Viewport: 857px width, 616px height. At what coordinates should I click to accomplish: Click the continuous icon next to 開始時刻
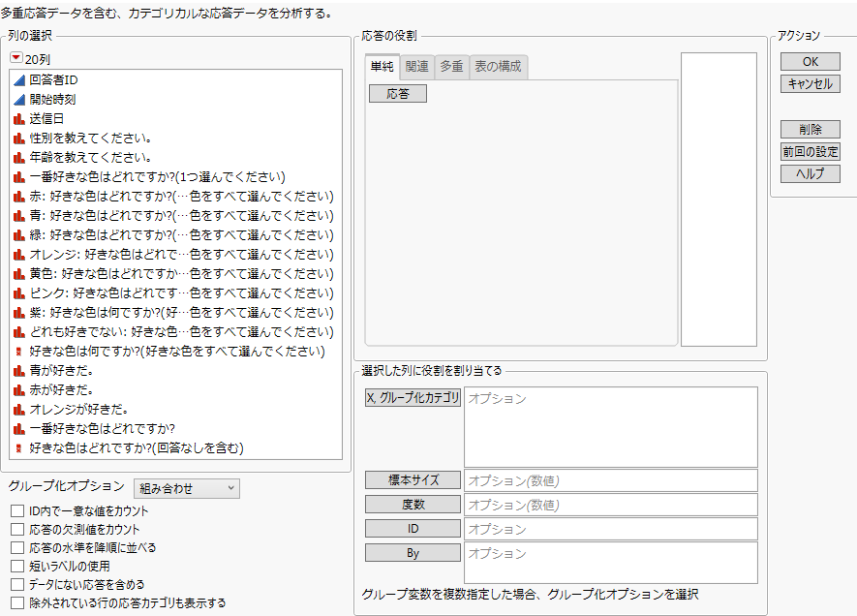pyautogui.click(x=17, y=99)
